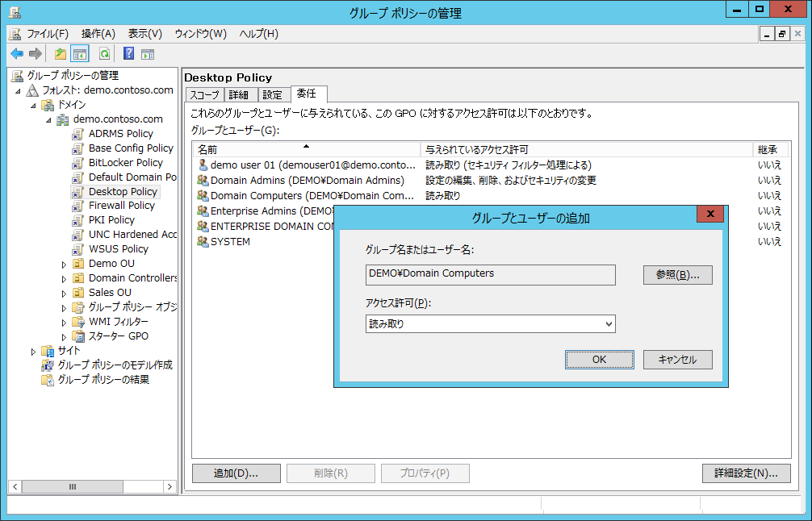Expand the Sales OU tree node
This screenshot has height=521, width=812.
pyautogui.click(x=65, y=293)
